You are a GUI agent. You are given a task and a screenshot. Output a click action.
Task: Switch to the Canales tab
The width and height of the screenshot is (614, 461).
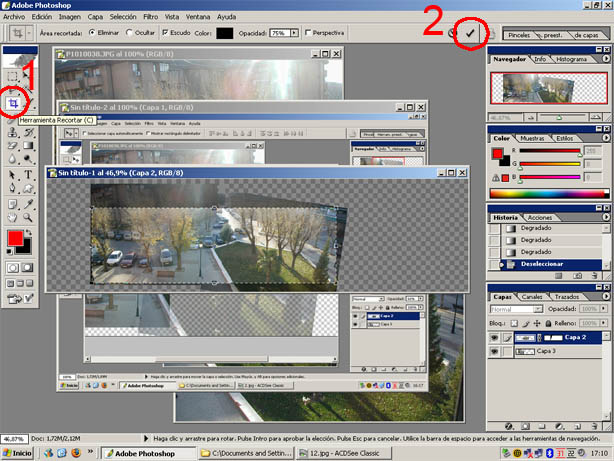tap(532, 297)
